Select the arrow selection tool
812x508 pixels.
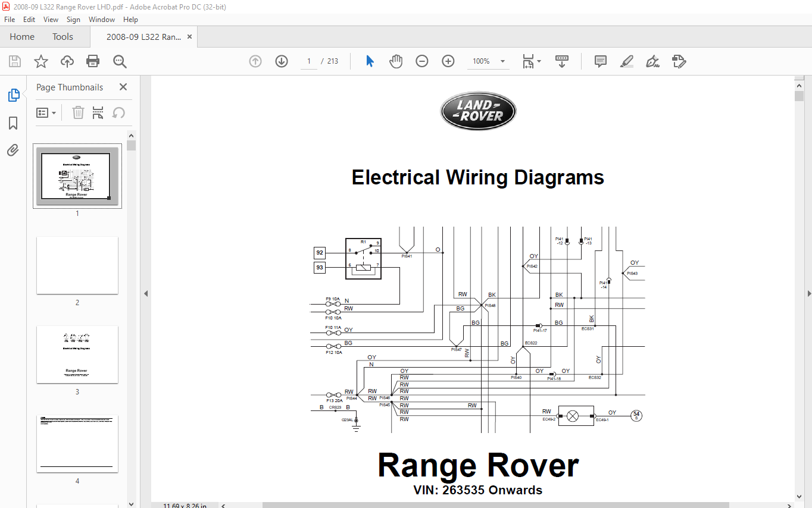pyautogui.click(x=370, y=61)
